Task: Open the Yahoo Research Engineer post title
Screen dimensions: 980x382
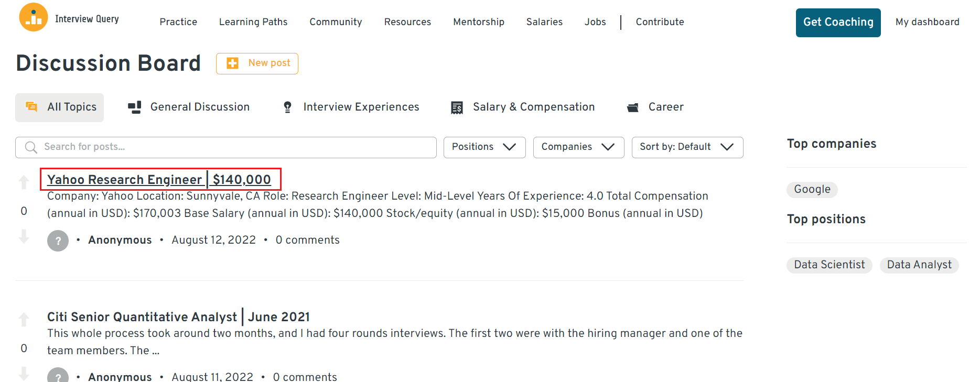Action: 159,180
